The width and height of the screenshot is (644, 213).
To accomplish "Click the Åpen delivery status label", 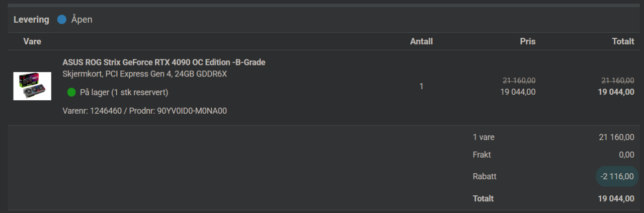I will tap(82, 20).
